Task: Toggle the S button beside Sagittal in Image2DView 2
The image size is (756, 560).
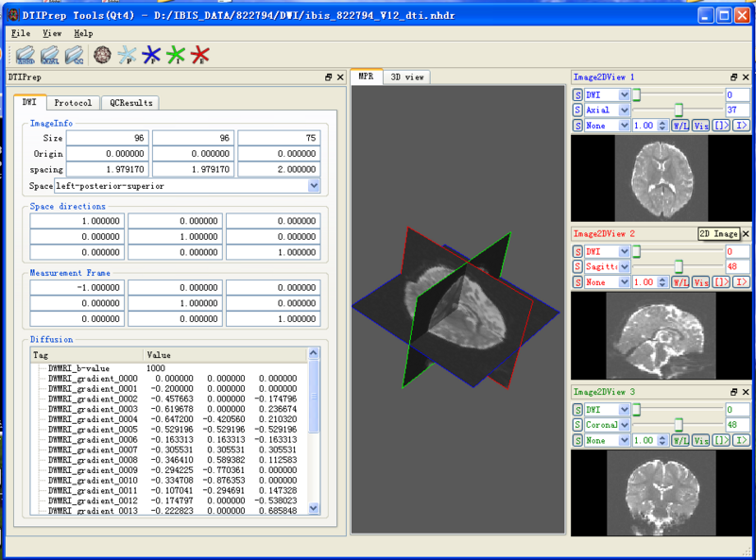Action: [577, 267]
